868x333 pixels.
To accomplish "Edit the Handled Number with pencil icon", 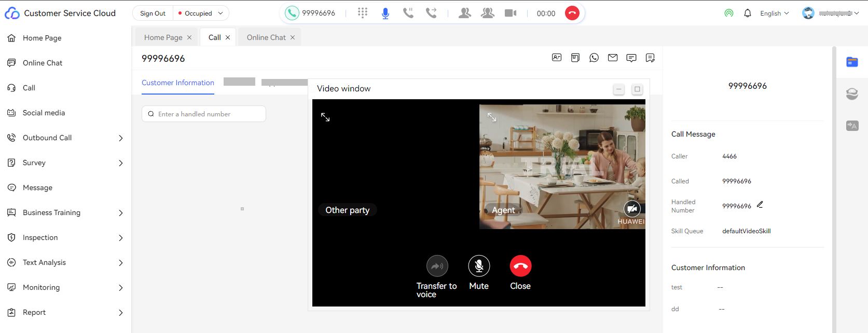I will (x=760, y=205).
